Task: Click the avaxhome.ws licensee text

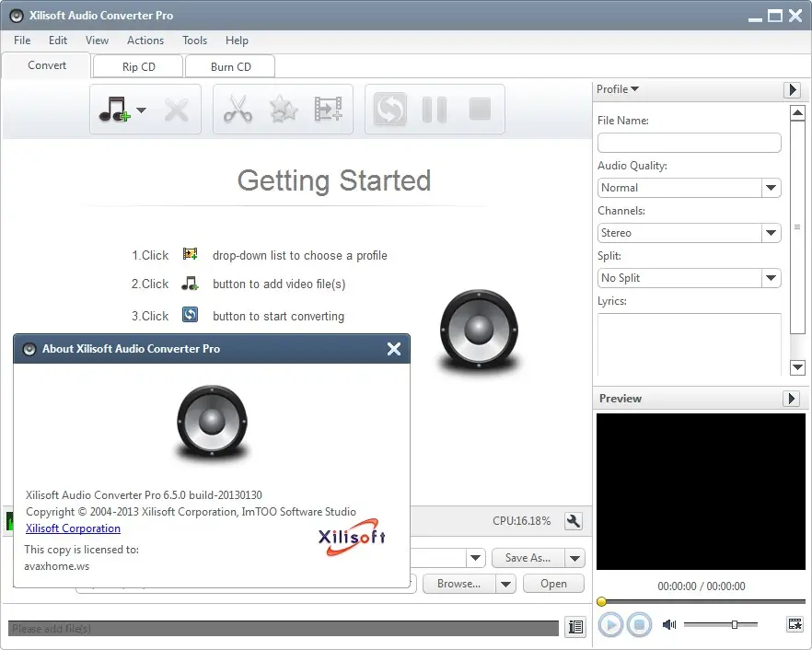Action: (56, 566)
